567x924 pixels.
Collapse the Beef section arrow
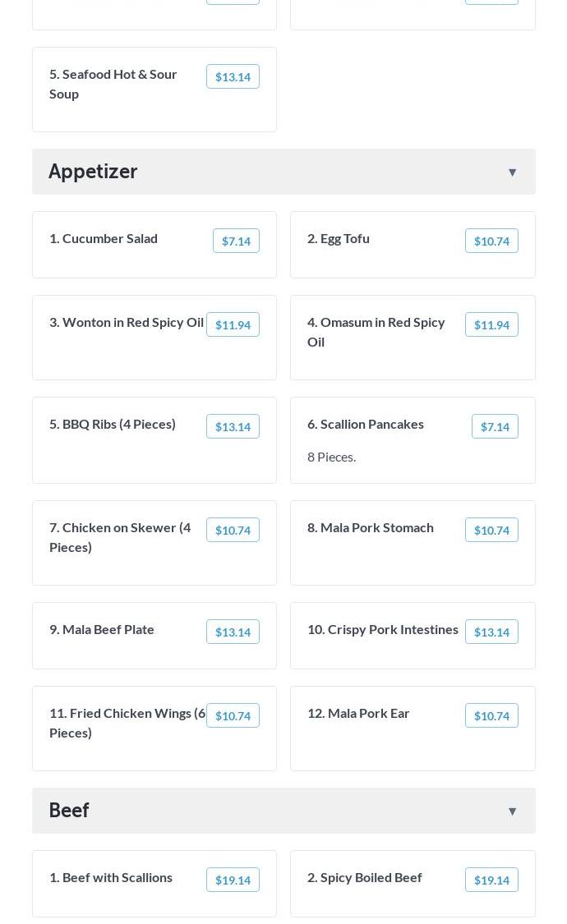click(512, 811)
